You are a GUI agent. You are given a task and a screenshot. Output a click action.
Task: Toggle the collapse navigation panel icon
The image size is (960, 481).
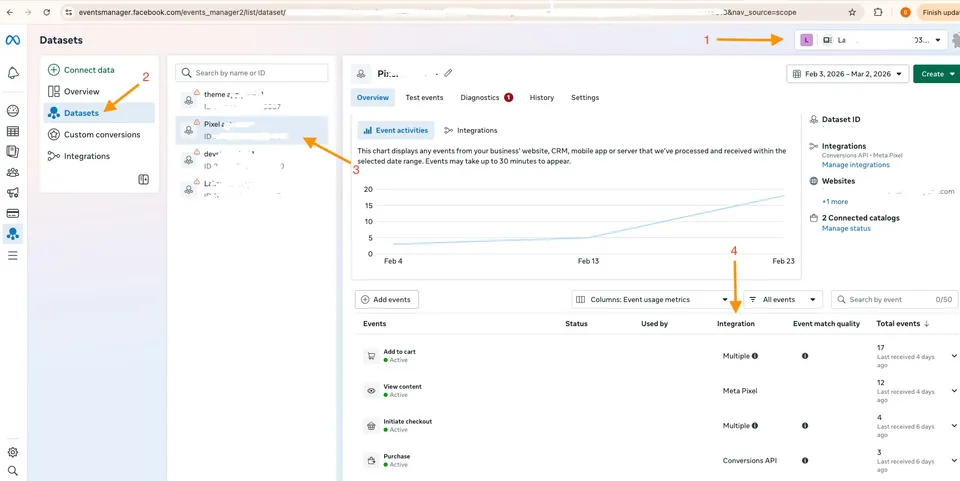(143, 179)
